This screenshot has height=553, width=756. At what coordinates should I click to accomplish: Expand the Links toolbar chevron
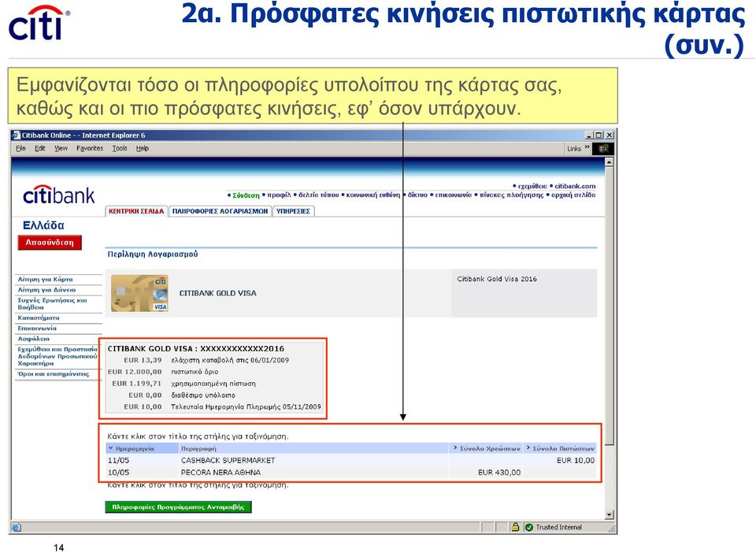[x=587, y=147]
